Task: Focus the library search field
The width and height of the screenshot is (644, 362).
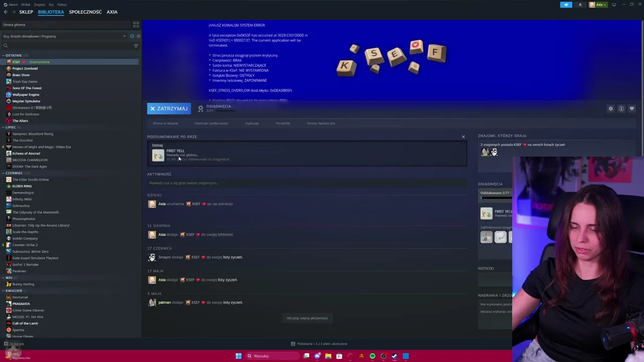Action: 67,46
